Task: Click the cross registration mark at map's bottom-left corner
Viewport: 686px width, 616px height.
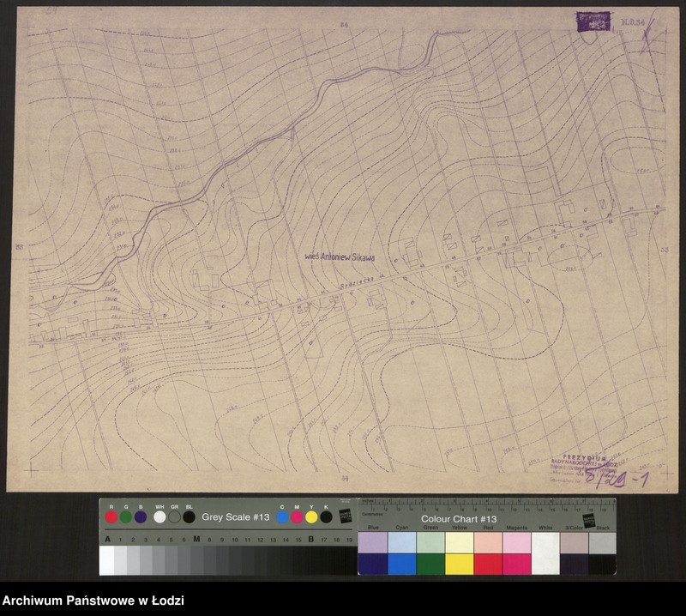Action: tap(32, 469)
